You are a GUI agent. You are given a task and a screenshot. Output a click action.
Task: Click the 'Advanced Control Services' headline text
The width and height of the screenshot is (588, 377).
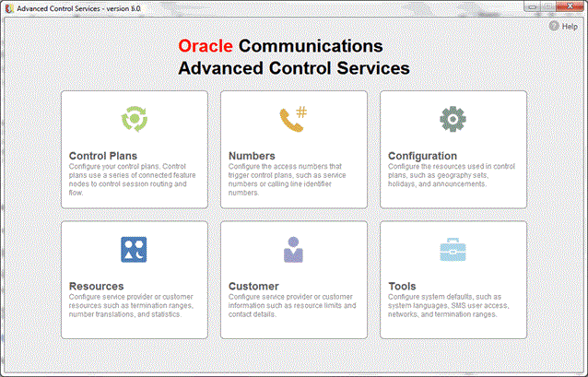coord(294,68)
